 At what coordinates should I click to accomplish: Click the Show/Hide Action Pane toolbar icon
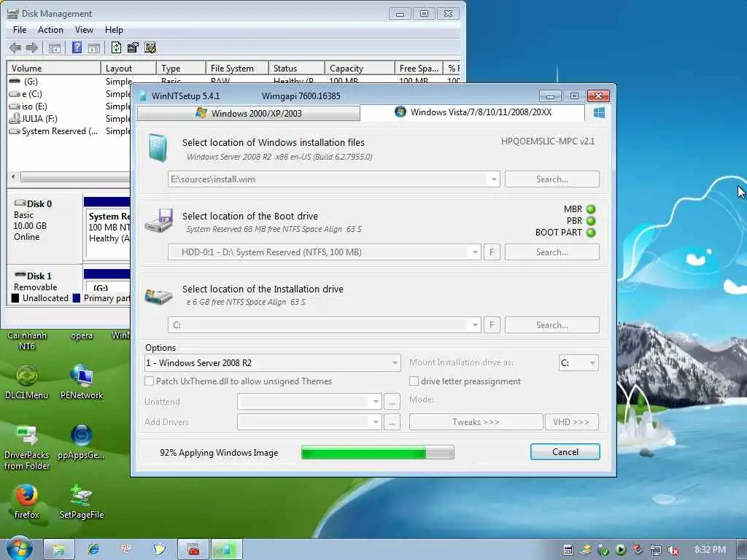coord(94,47)
